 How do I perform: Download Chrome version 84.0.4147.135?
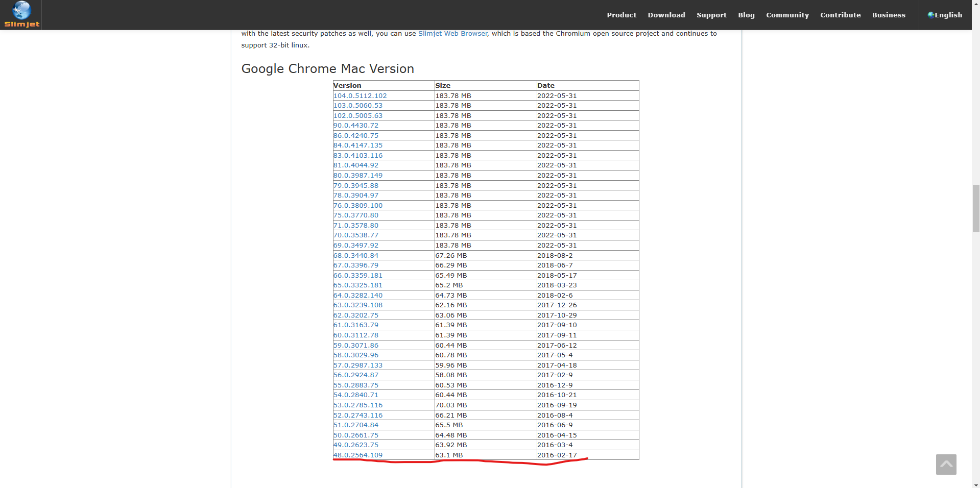click(358, 145)
